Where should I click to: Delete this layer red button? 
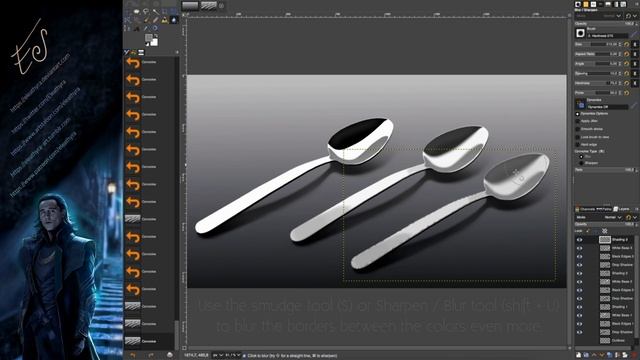point(634,355)
